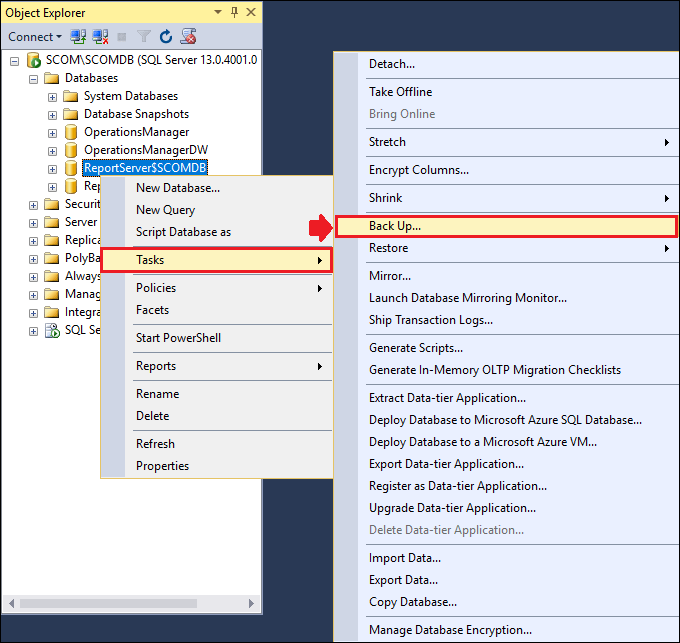680x643 pixels.
Task: Choose Generate Scripts...
Action: pos(506,348)
